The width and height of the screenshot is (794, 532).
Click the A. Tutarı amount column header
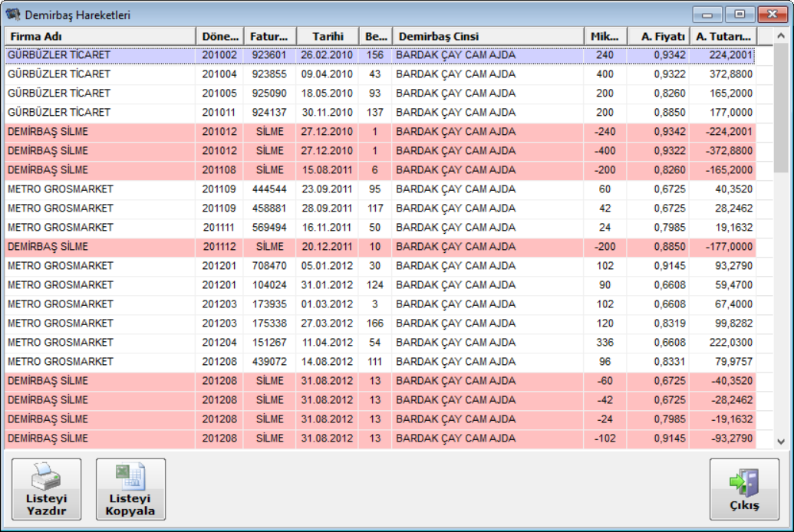coord(722,36)
